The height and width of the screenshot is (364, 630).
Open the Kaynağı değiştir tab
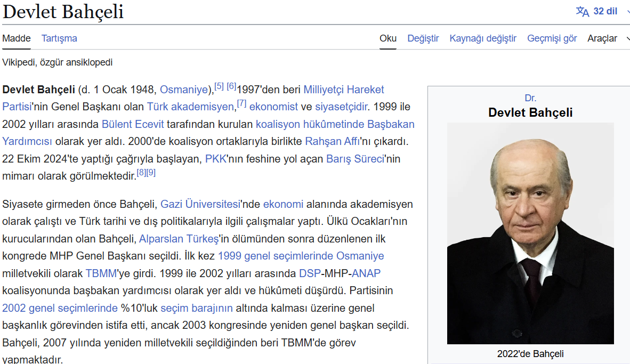point(483,38)
